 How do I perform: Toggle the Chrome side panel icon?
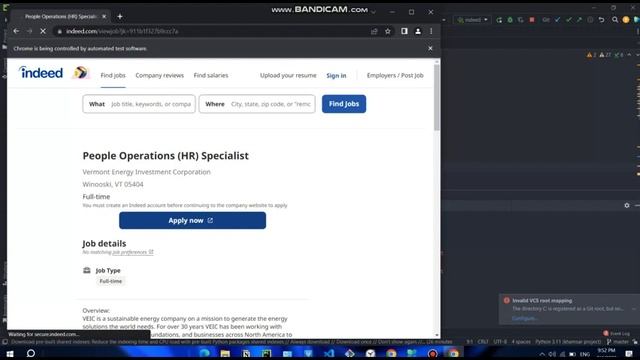coord(404,31)
